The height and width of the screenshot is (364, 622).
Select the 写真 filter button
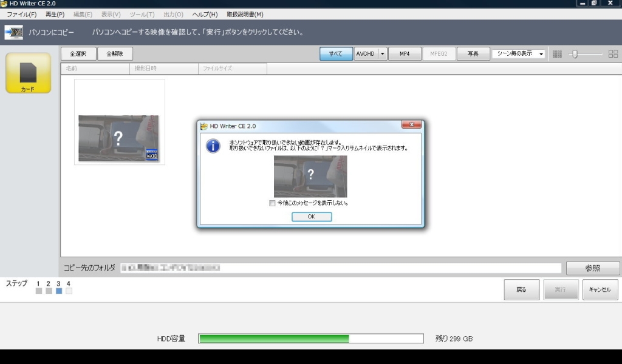pyautogui.click(x=473, y=54)
